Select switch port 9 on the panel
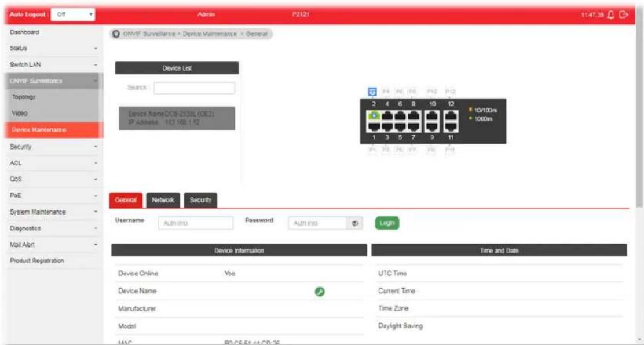The image size is (644, 345). 431,127
